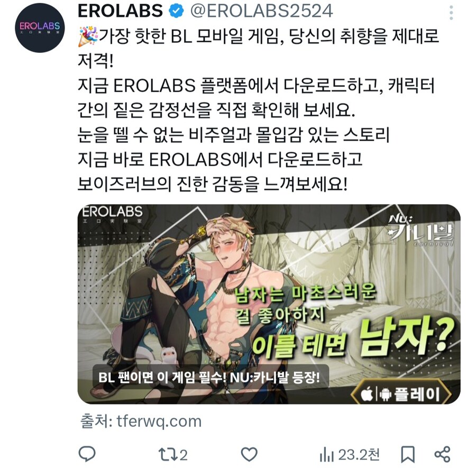
Task: Open the reply comment icon
Action: 87,454
